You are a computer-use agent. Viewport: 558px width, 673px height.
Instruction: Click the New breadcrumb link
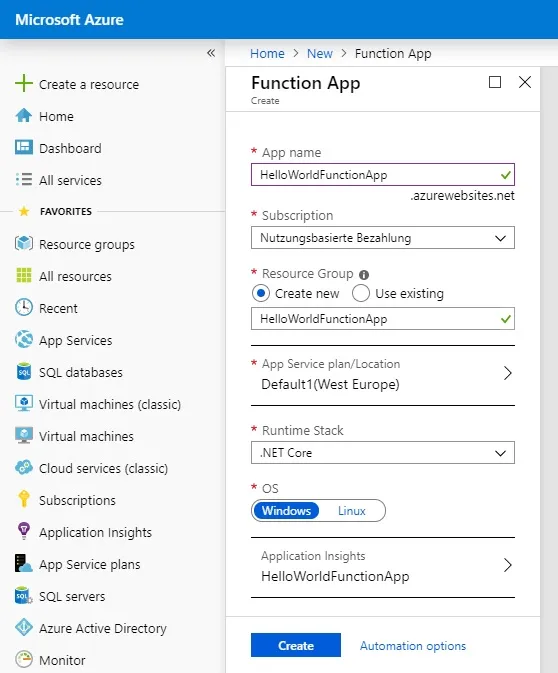coord(319,53)
